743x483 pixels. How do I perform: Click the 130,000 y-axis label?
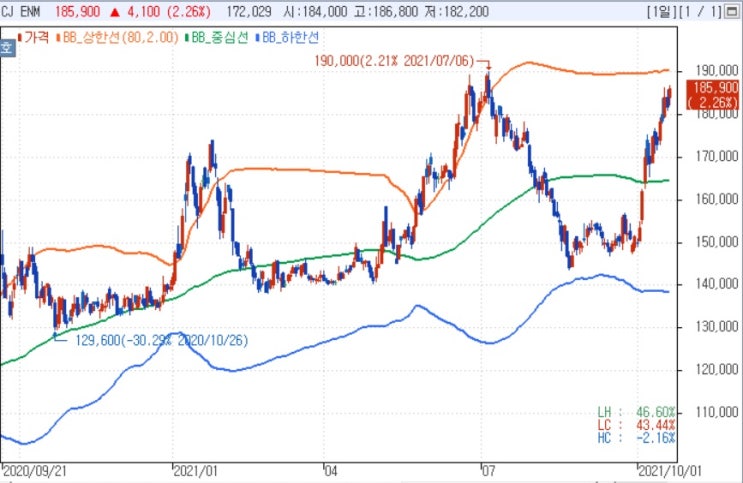(x=717, y=327)
